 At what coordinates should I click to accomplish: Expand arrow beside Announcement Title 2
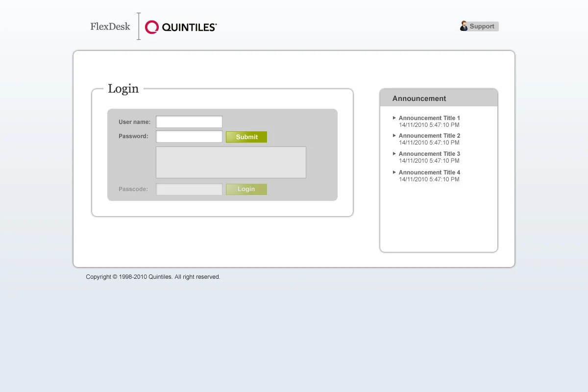click(x=394, y=135)
